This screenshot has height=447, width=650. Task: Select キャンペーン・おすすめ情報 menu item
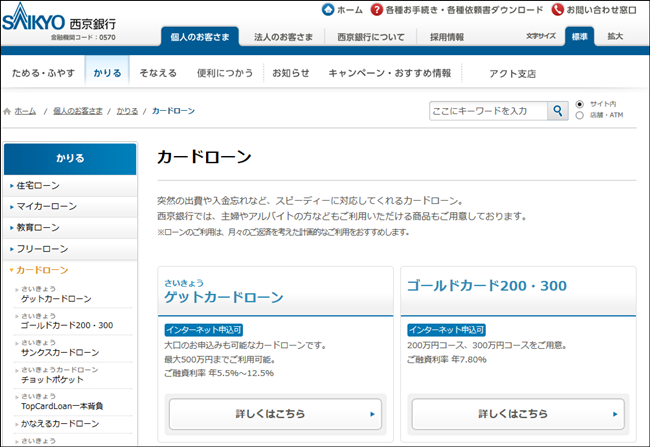[390, 73]
